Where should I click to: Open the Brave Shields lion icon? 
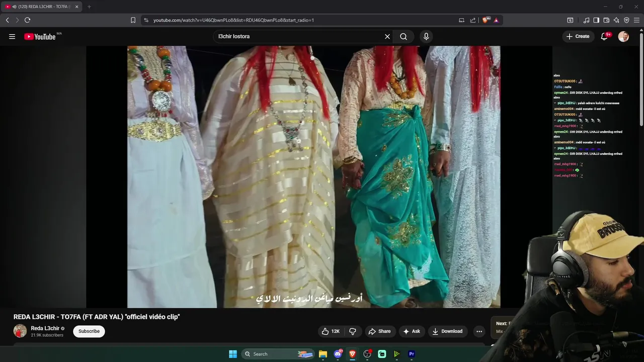(x=486, y=20)
